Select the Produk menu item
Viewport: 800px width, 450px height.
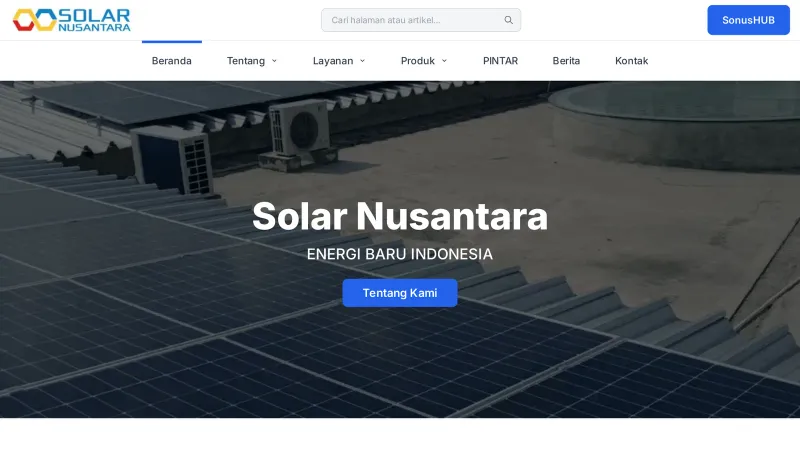(418, 61)
